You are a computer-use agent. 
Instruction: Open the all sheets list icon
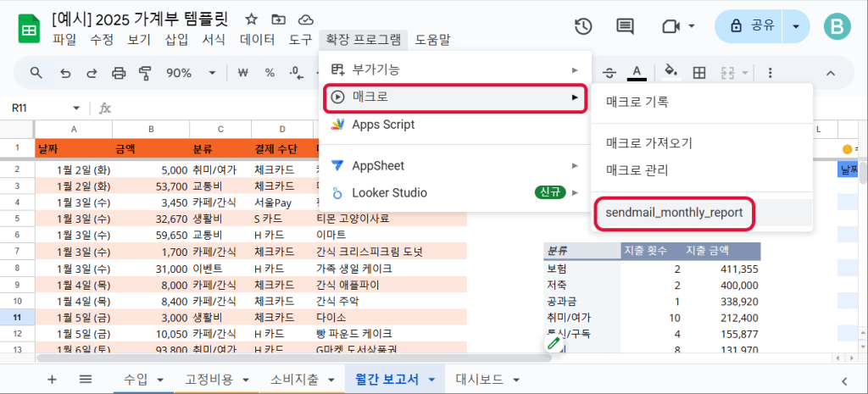pos(85,379)
